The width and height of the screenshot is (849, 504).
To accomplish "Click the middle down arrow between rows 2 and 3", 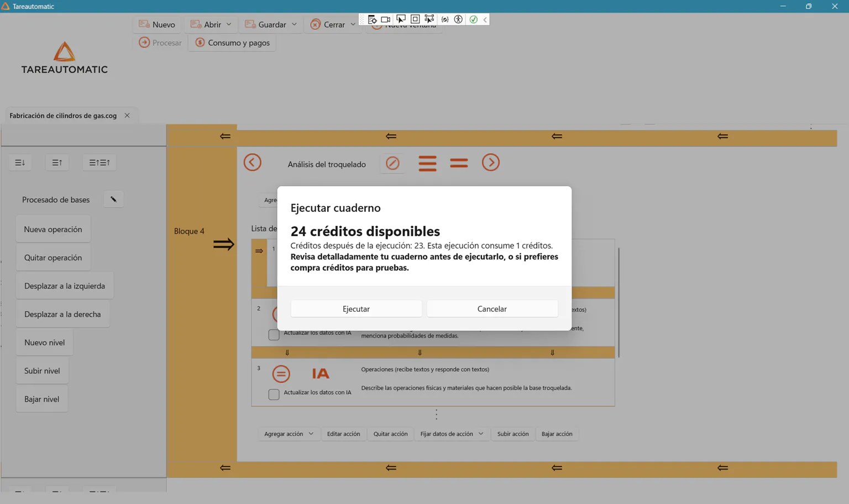I will pos(420,353).
